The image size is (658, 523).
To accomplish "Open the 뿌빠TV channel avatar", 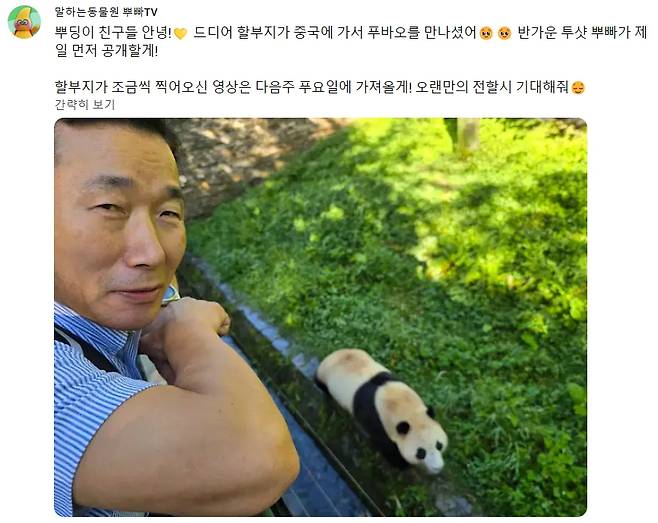I will (x=24, y=22).
